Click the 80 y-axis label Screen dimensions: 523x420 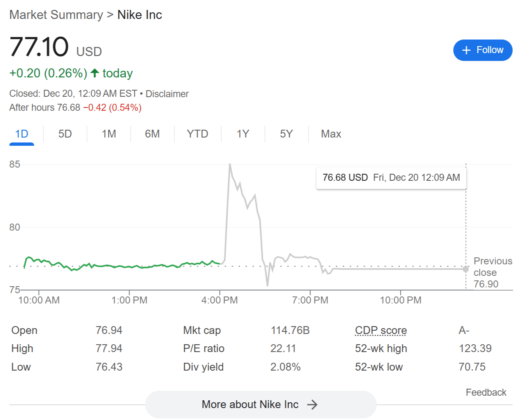click(x=15, y=227)
